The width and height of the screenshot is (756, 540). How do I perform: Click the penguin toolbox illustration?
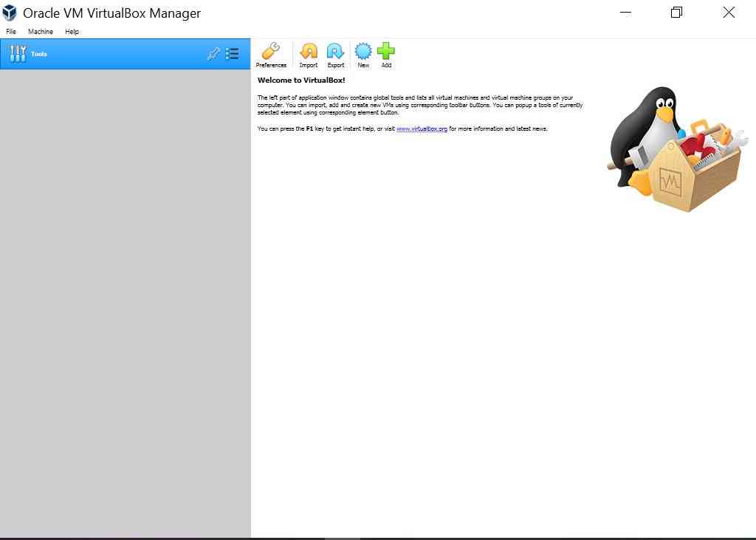click(x=678, y=149)
